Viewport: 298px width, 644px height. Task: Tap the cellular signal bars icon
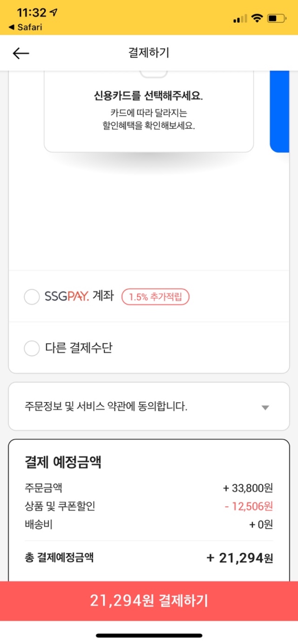(x=240, y=19)
